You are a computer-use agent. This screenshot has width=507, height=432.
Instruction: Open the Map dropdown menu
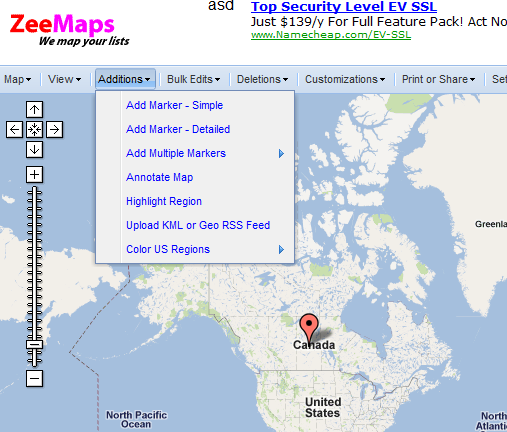coord(18,79)
